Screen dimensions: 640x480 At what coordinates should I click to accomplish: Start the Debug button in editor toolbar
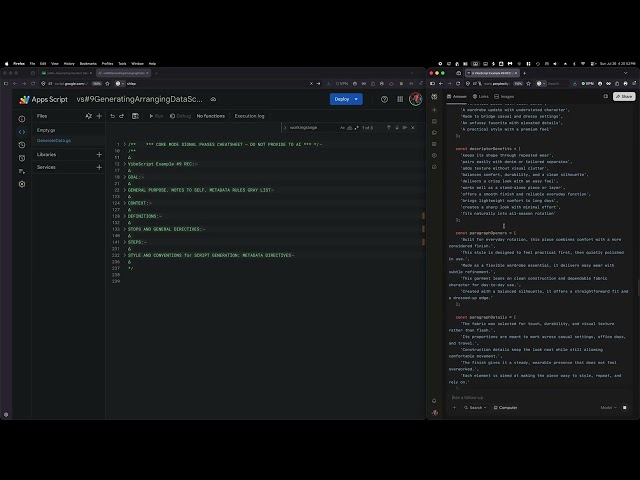tap(180, 116)
